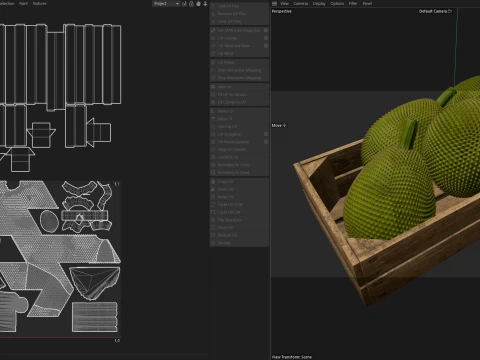Click Restore UV
The image size is (480, 360).
coord(239,235)
